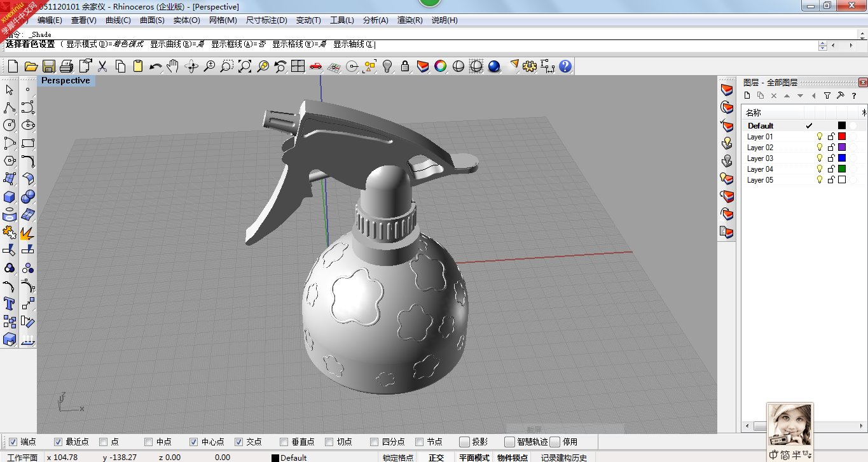This screenshot has width=868, height=462.
Task: Click the hammer tools icon in the layers panel
Action: pos(840,95)
